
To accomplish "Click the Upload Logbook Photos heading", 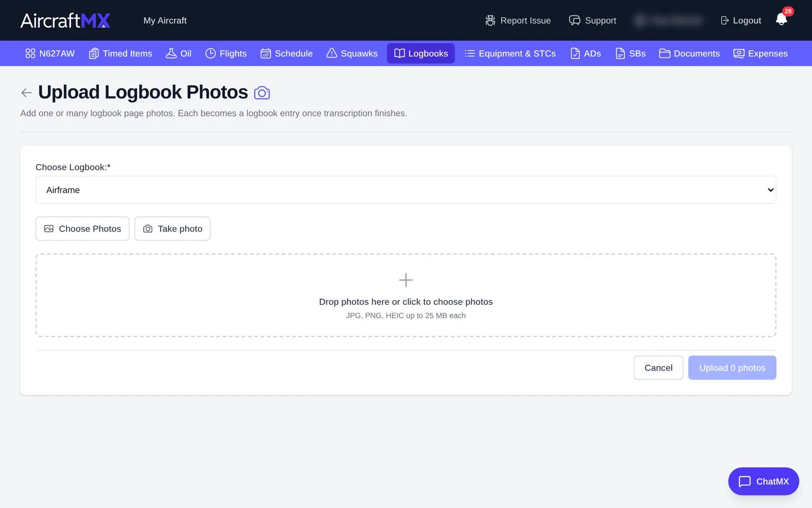I will click(143, 92).
